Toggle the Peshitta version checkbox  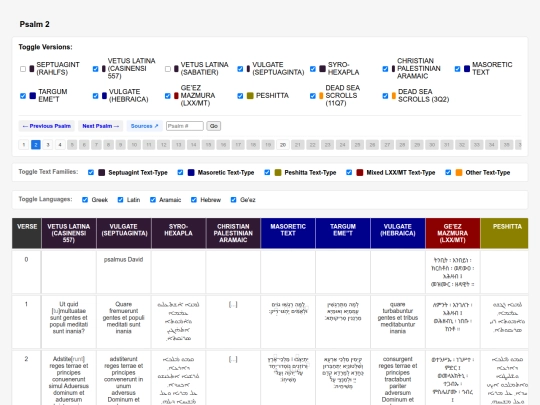pos(240,96)
